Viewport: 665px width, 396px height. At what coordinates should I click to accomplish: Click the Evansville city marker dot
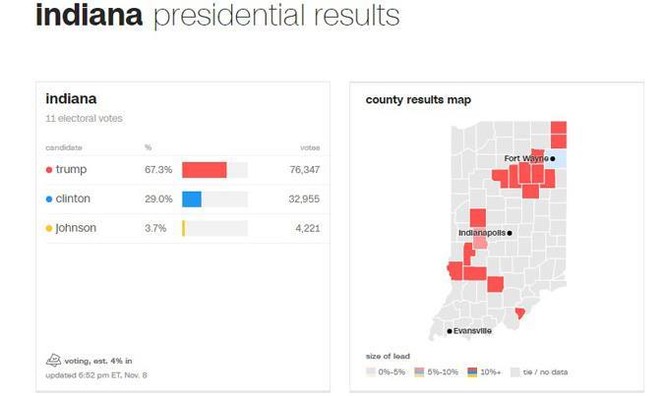tap(450, 331)
